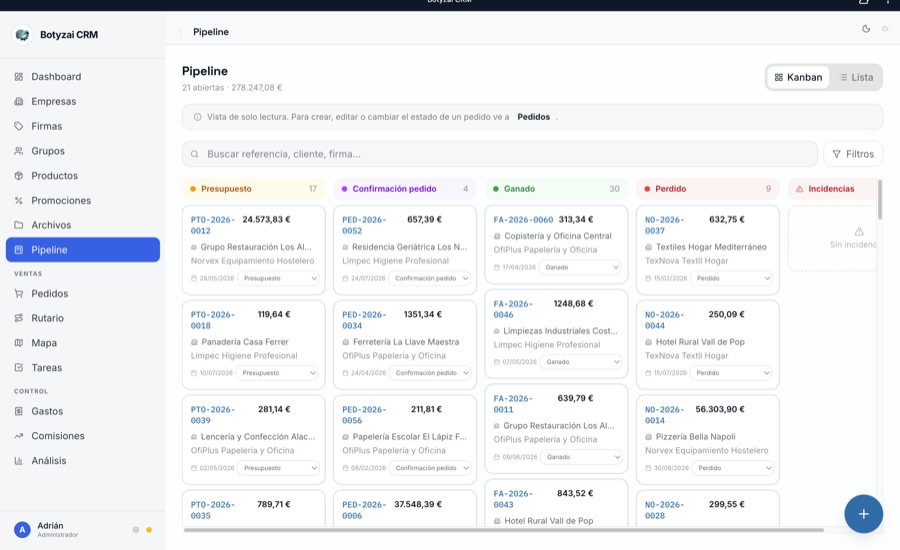Image resolution: width=900 pixels, height=550 pixels.
Task: Open Mapa map icon
Action: [x=18, y=343]
